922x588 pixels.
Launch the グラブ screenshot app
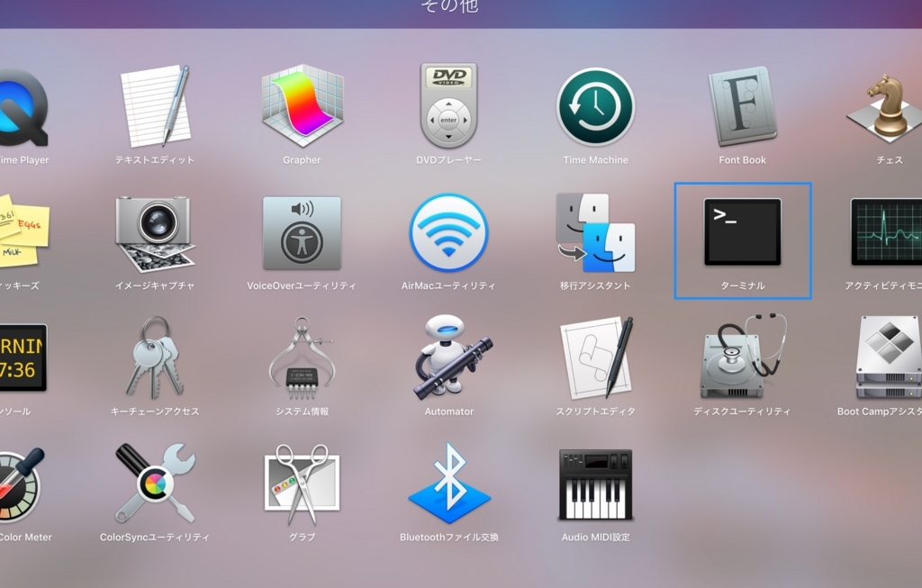[302, 484]
